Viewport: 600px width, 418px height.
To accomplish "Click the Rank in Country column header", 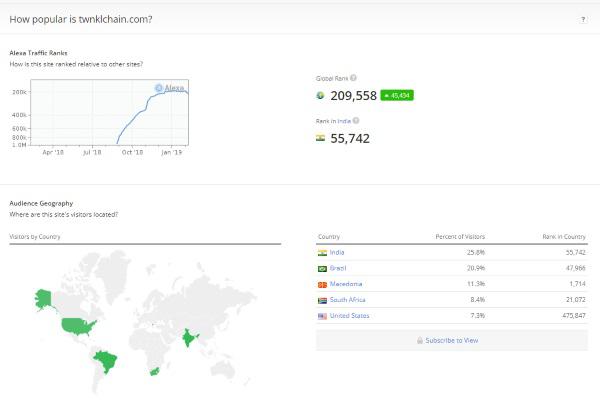I will click(x=564, y=237).
